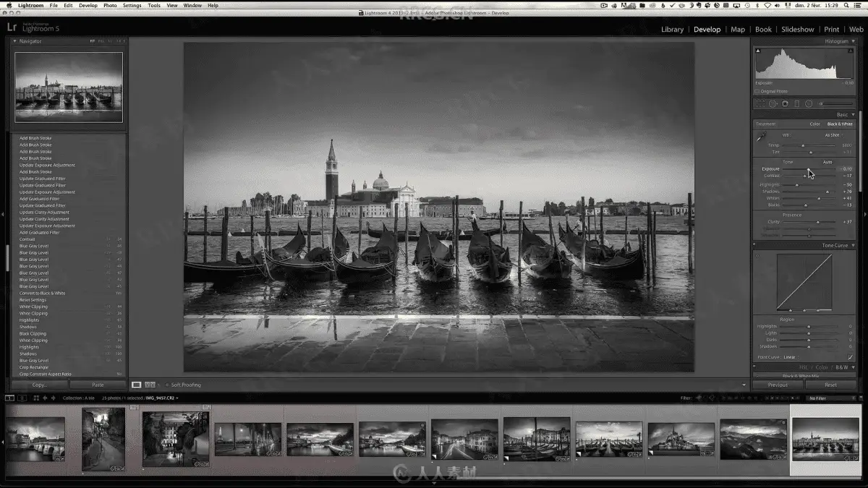Click the Navigator preview thumbnail

(x=69, y=87)
